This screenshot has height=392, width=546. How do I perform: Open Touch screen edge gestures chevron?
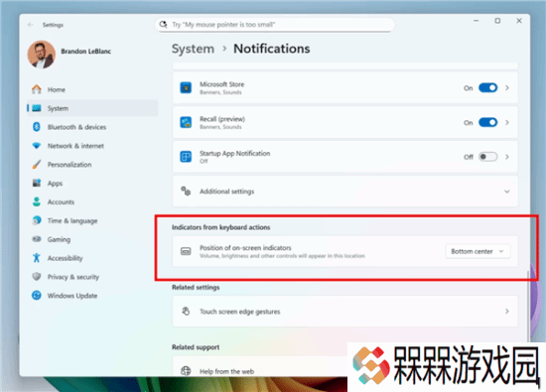(x=507, y=312)
